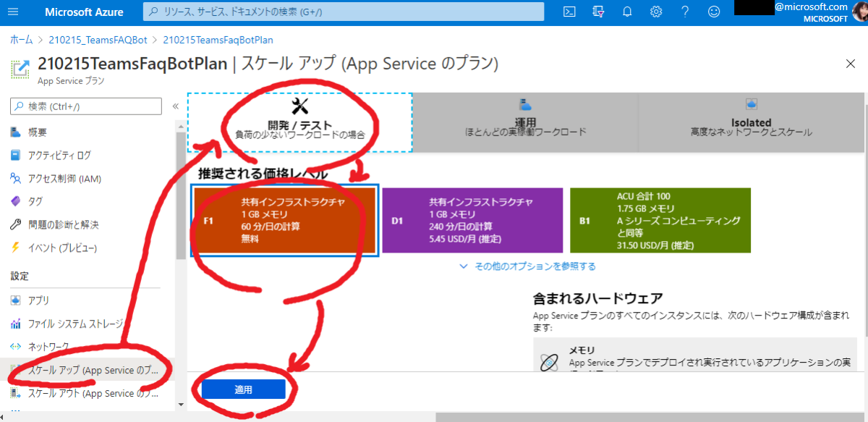
Task: Select the Isolated tab
Action: coord(750,122)
